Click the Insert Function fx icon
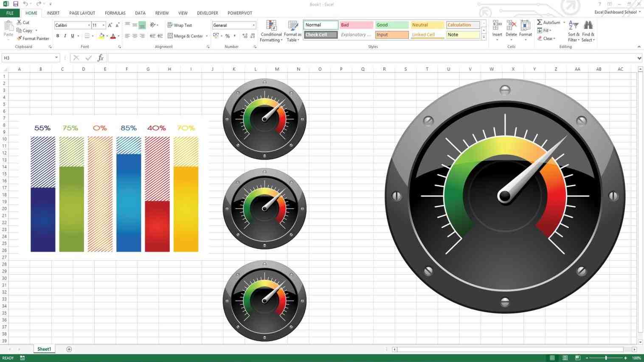644x362 pixels. (100, 57)
